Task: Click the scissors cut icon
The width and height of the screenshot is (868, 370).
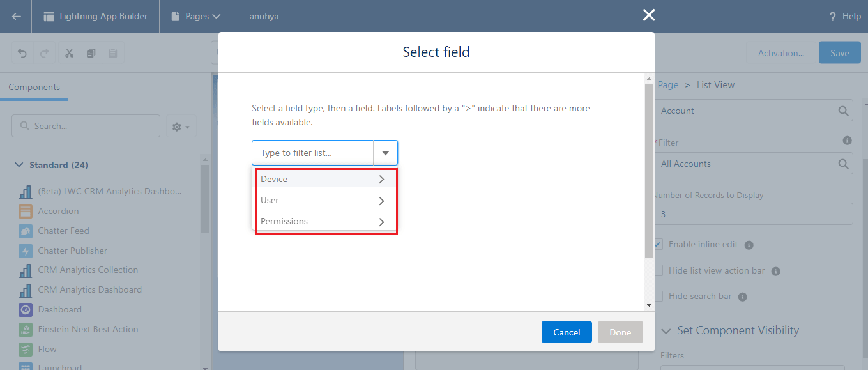Action: coord(69,52)
